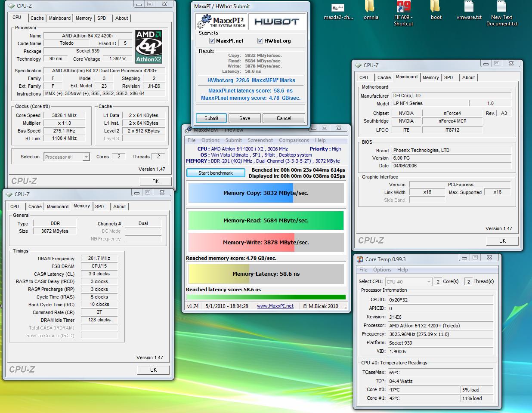Click the Core Temp title bar icon
The width and height of the screenshot is (532, 413).
tap(360, 259)
